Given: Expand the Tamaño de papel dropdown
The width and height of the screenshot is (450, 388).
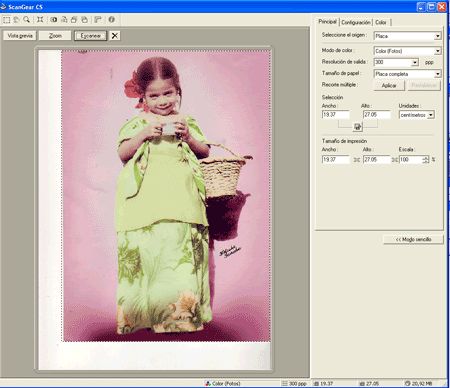Looking at the screenshot, I should (x=437, y=74).
